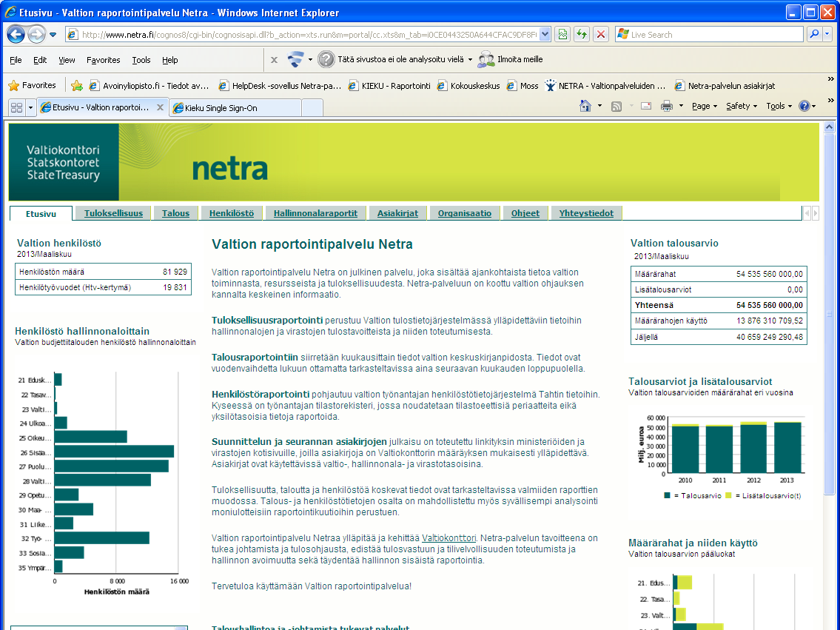Click the Read Mail envelope icon

[646, 106]
